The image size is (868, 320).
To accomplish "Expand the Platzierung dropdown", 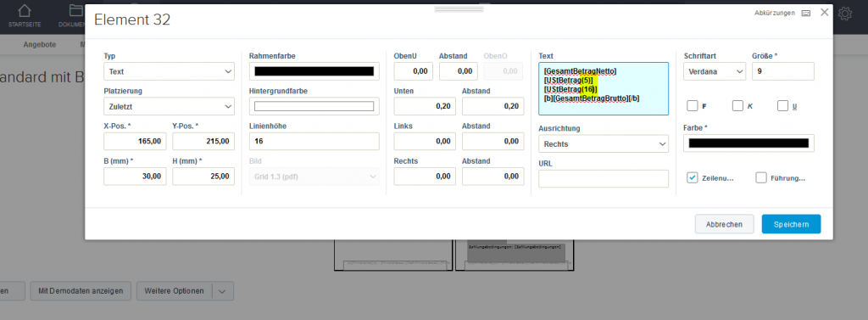I will 169,106.
